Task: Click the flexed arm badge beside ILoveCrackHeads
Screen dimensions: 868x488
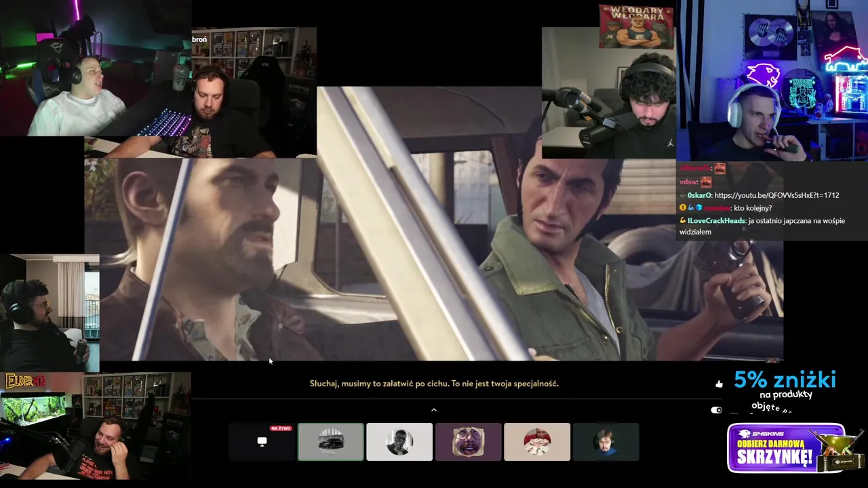Action: 683,221
